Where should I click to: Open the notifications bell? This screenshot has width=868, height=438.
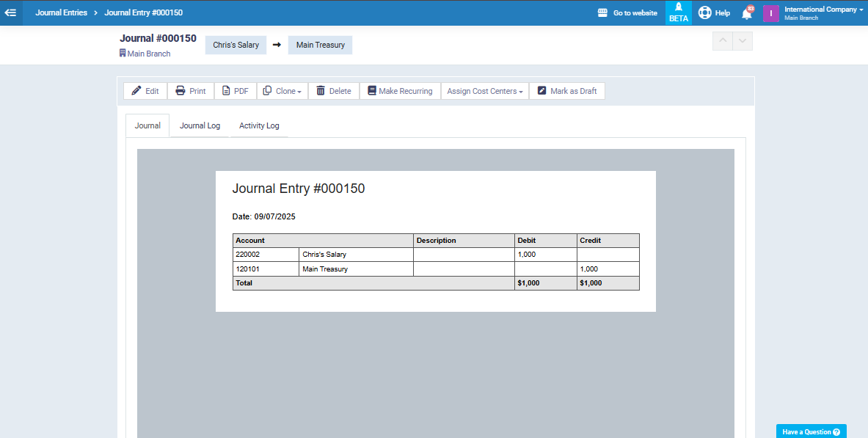pyautogui.click(x=747, y=13)
